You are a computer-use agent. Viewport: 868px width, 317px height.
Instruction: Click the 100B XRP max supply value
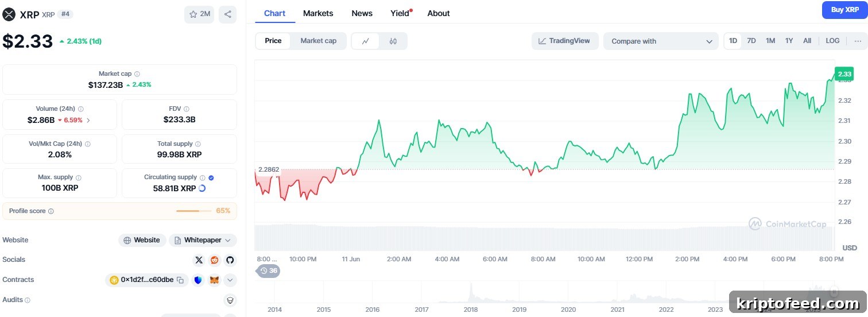(x=60, y=188)
